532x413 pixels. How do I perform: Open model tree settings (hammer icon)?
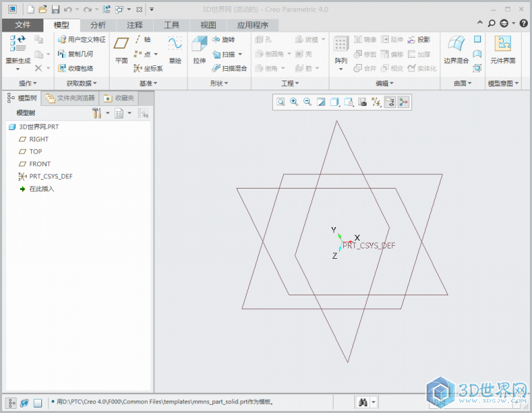97,113
